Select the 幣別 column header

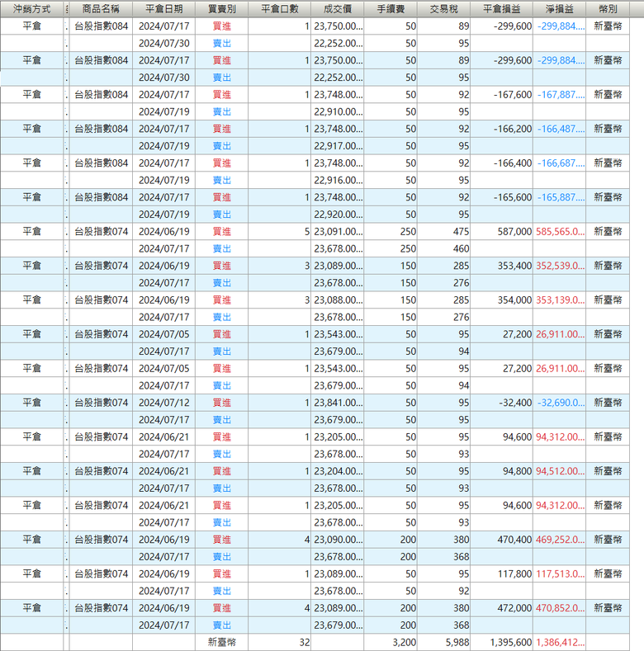tap(608, 9)
